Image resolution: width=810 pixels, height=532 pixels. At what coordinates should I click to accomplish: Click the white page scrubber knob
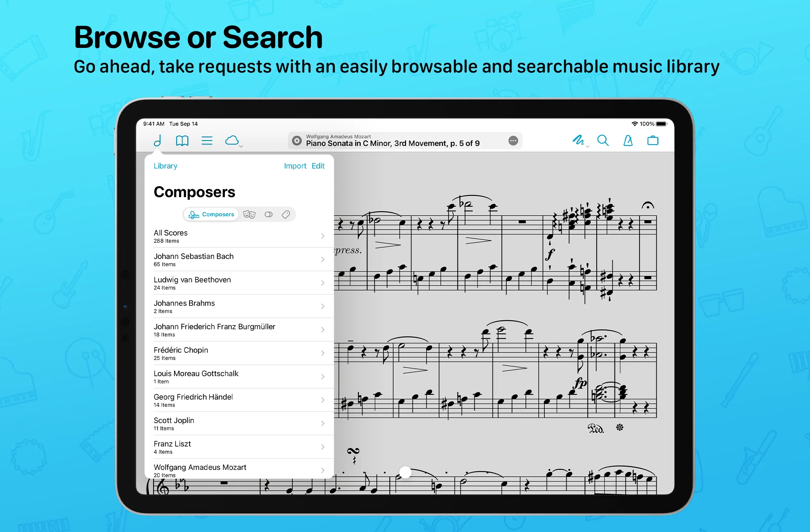coord(405,472)
